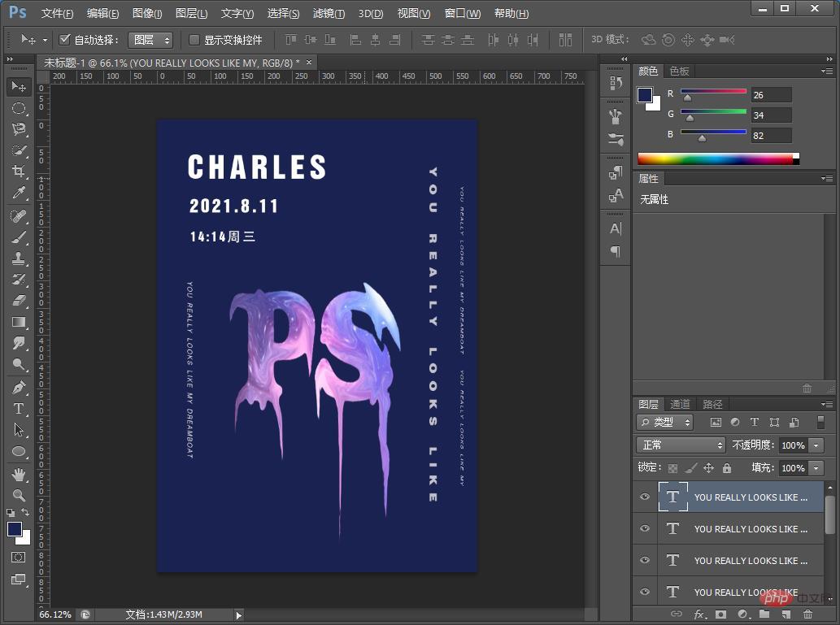
Task: Toggle Quick Mask mode
Action: point(19,557)
